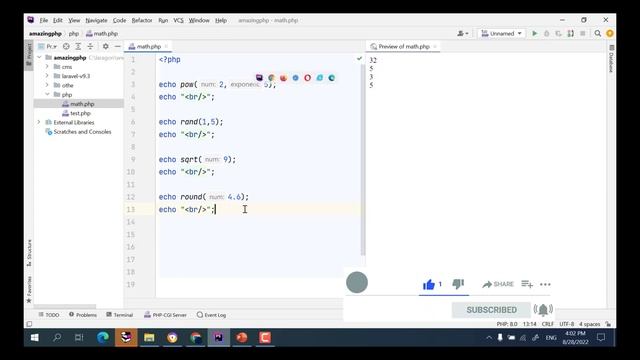The width and height of the screenshot is (640, 360).
Task: Collapse the php folder
Action: click(47, 94)
